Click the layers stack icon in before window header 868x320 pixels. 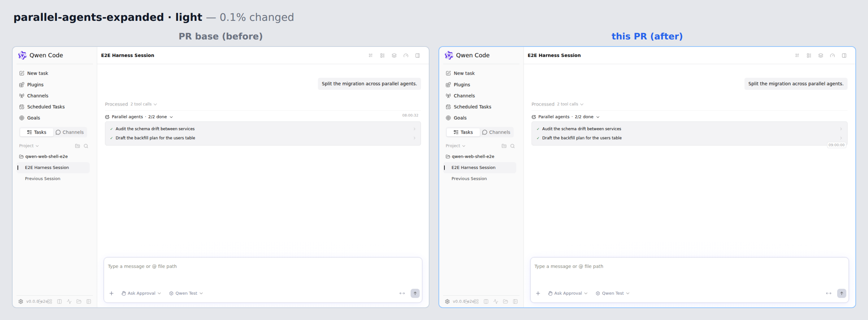pos(394,55)
